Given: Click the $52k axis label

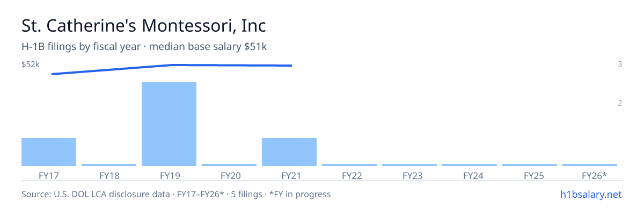Looking at the screenshot, I should pyautogui.click(x=31, y=64).
